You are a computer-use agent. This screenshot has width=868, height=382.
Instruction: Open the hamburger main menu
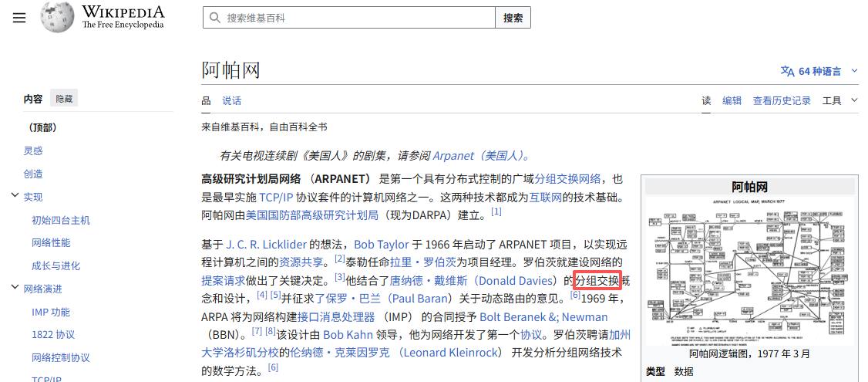click(x=19, y=18)
